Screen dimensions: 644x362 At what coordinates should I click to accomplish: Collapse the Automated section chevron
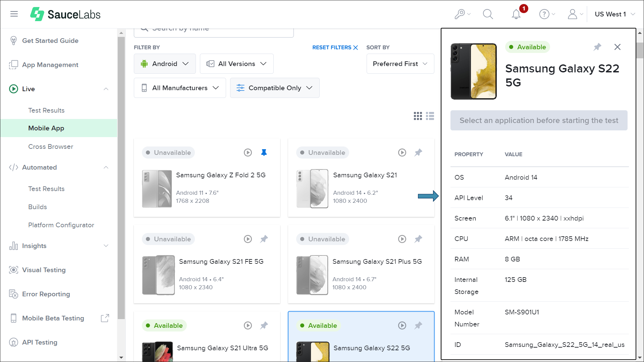[106, 167]
